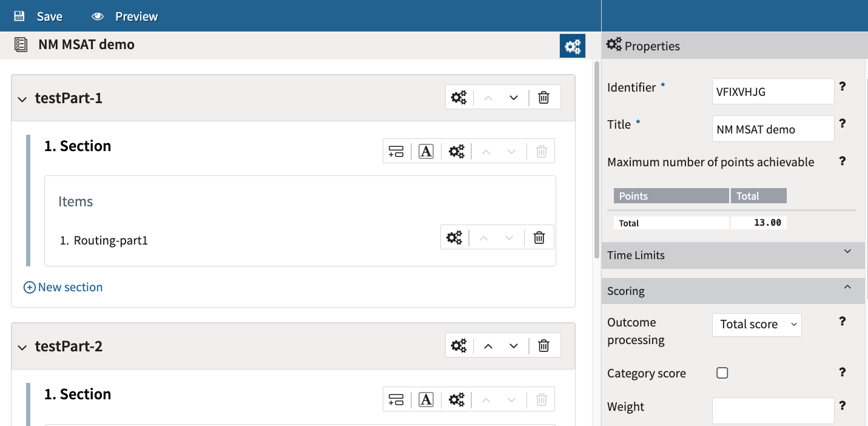Open Routing-part1 item properties gear

tap(454, 238)
